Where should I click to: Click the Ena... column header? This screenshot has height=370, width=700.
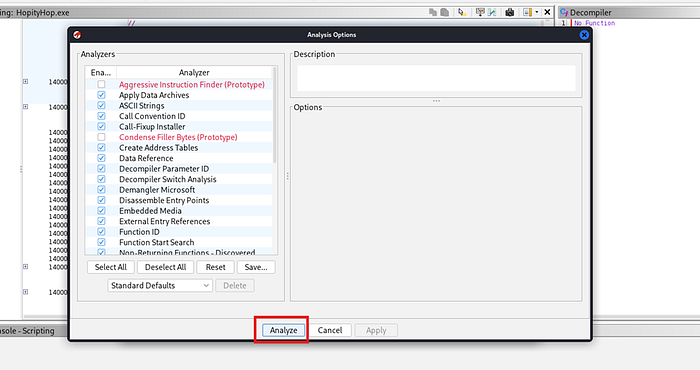[101, 72]
